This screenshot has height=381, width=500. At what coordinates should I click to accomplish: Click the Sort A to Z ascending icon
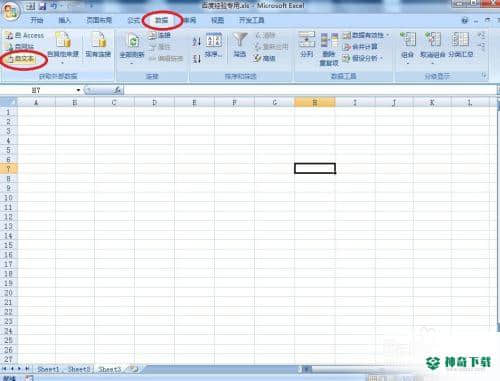point(197,42)
